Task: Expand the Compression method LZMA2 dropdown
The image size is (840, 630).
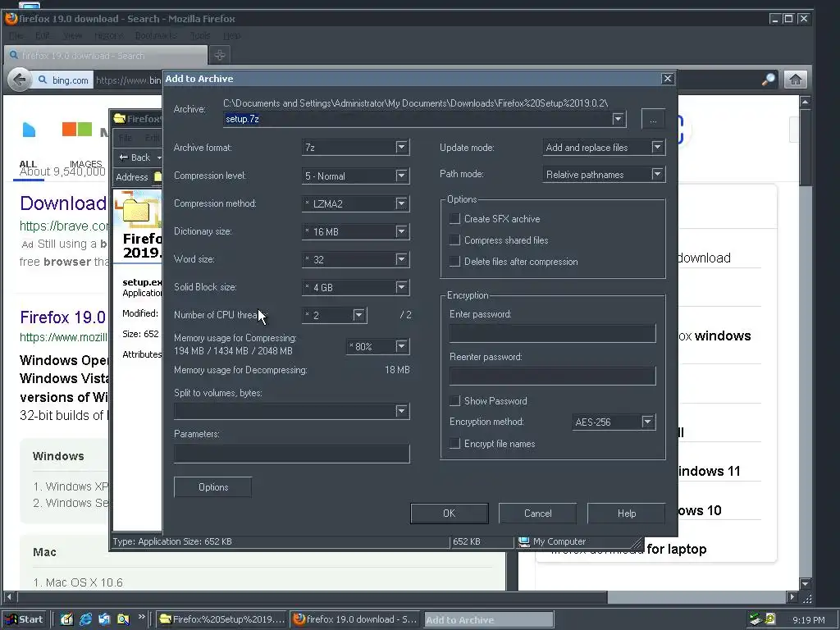Action: click(401, 203)
